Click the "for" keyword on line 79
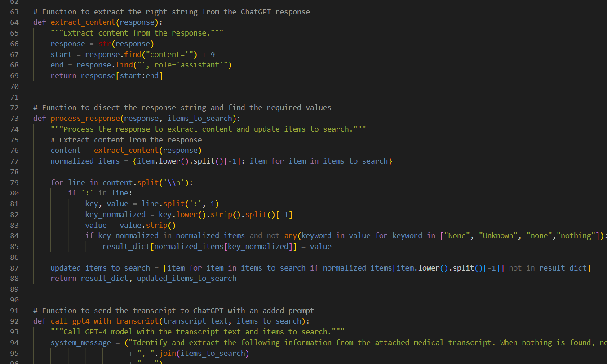 57,183
